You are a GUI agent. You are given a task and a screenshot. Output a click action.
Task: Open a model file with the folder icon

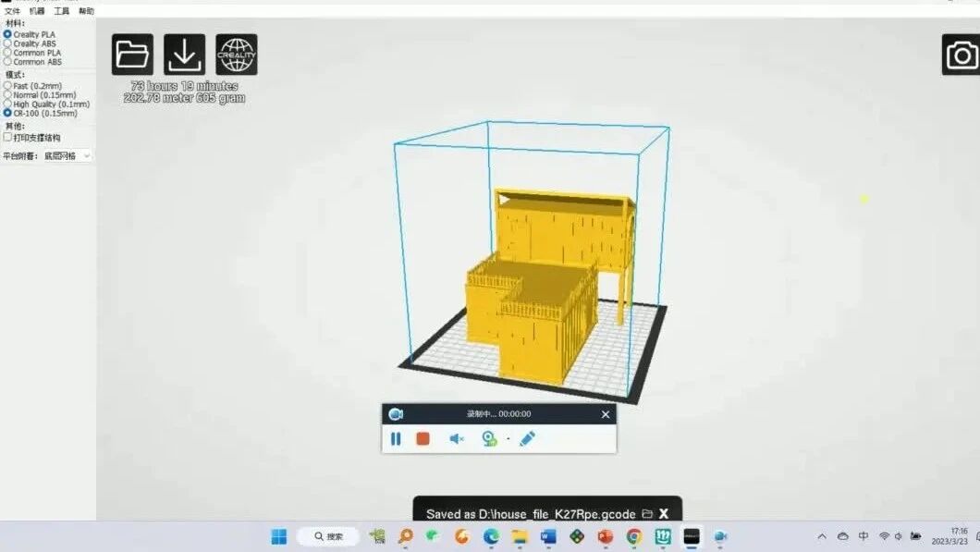click(x=132, y=55)
